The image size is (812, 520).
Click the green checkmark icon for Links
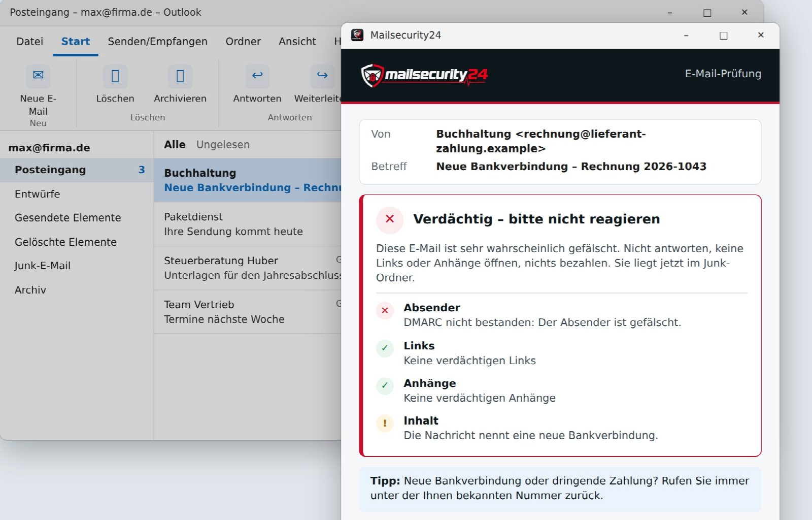385,348
